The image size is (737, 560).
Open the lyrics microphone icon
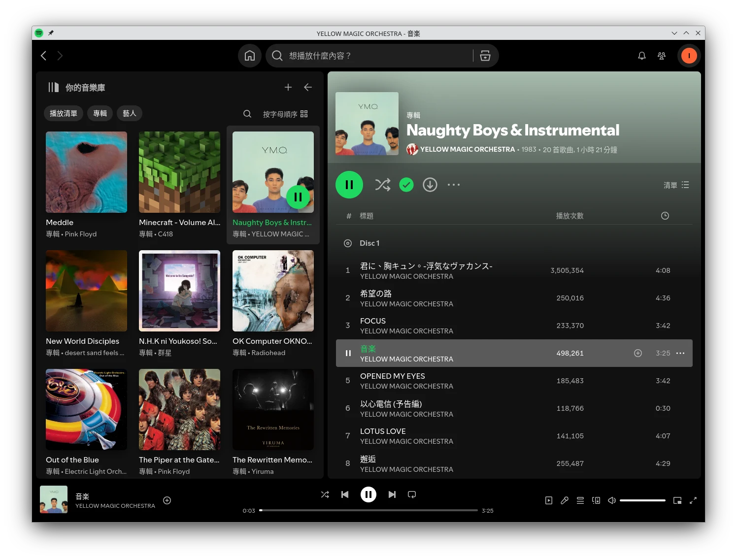(x=565, y=500)
